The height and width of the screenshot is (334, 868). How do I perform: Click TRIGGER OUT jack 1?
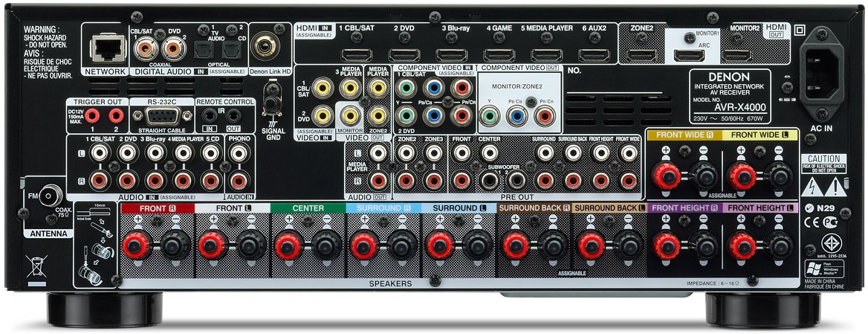click(x=92, y=116)
